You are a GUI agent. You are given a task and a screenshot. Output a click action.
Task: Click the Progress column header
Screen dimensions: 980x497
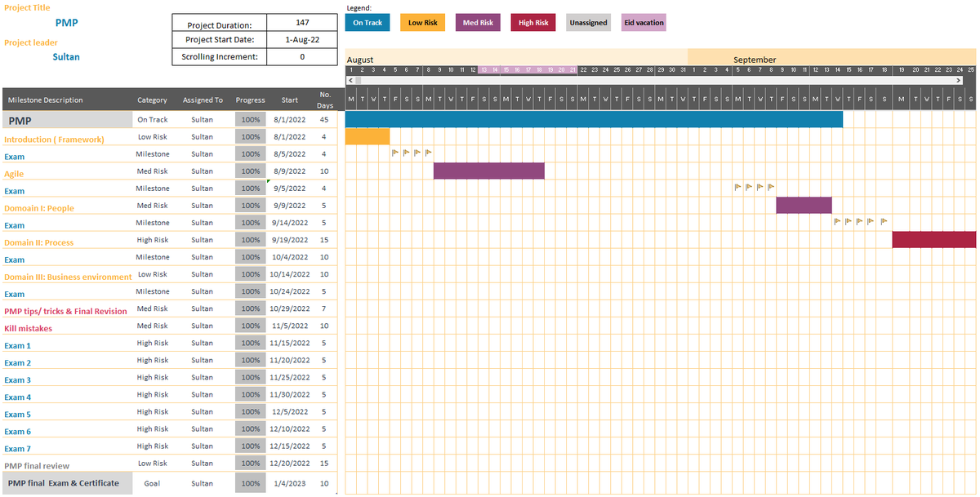pos(251,100)
